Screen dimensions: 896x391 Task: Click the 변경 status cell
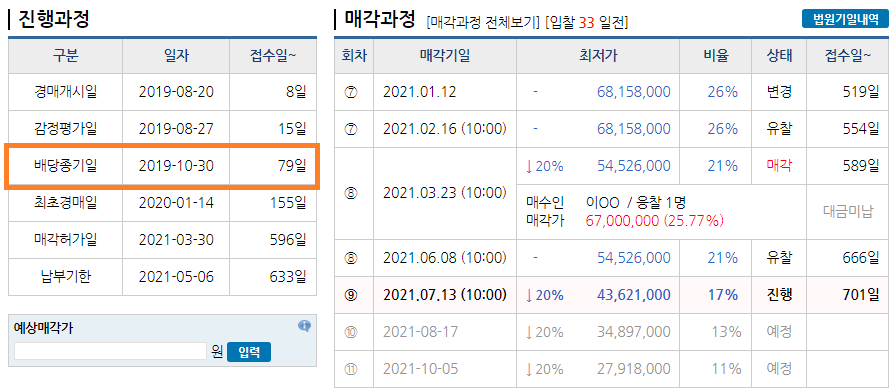(x=779, y=91)
